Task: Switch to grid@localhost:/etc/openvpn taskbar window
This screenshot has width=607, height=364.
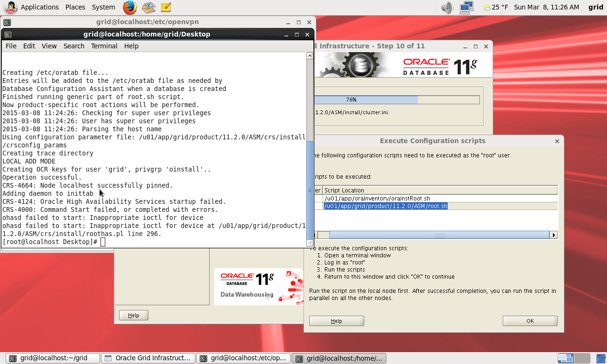Action: [x=244, y=358]
